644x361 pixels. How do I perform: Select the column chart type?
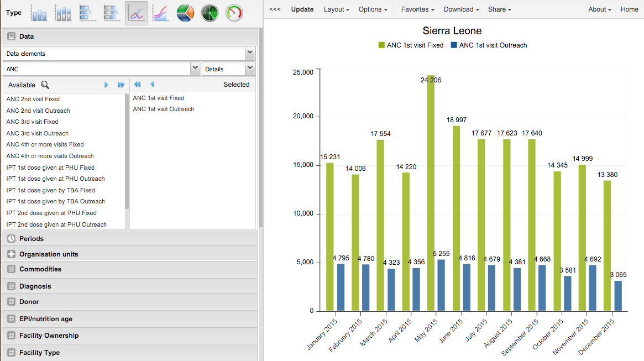click(39, 13)
